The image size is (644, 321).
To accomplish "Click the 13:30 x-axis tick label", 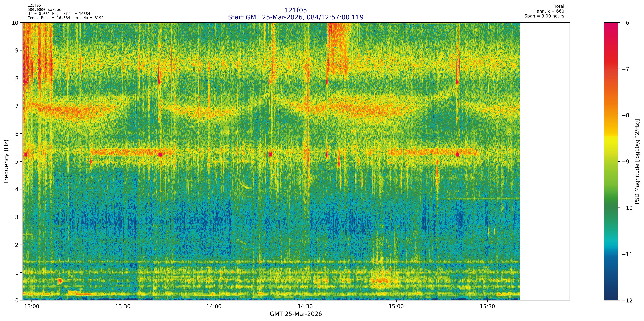I will [x=123, y=307].
